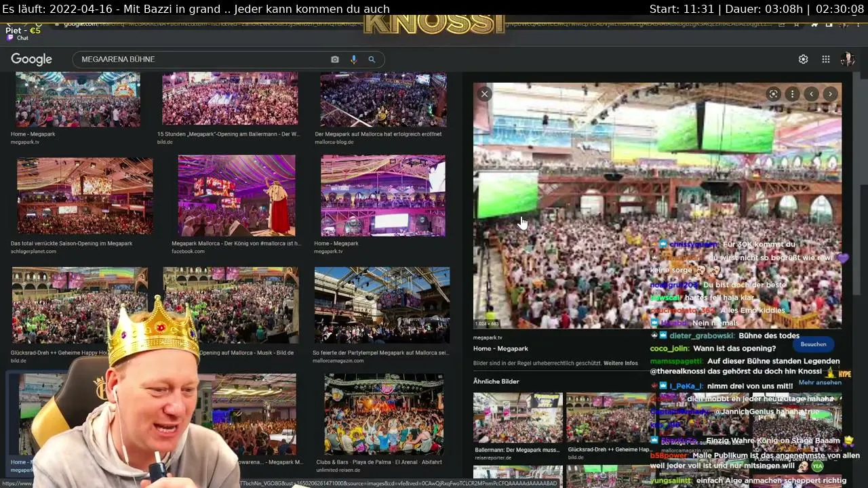The image size is (868, 488).
Task: Open thumbnail 'Der Megapark auf Mallorca hat erfolgreich eröffnet'
Action: 383,99
